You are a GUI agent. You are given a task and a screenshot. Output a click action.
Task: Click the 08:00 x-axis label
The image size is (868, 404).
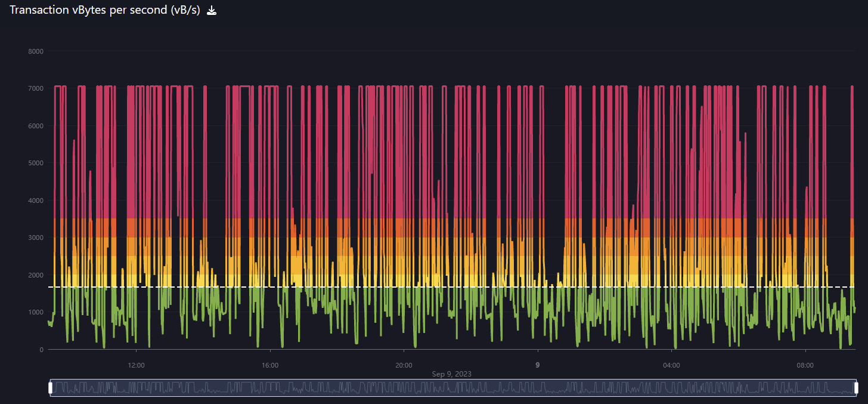pos(805,365)
